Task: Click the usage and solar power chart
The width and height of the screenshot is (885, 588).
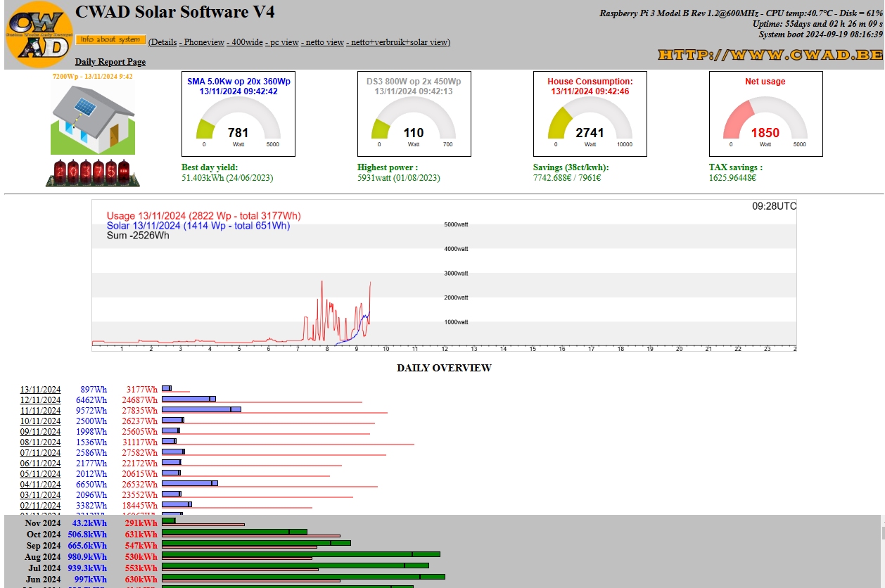Action: click(x=444, y=276)
